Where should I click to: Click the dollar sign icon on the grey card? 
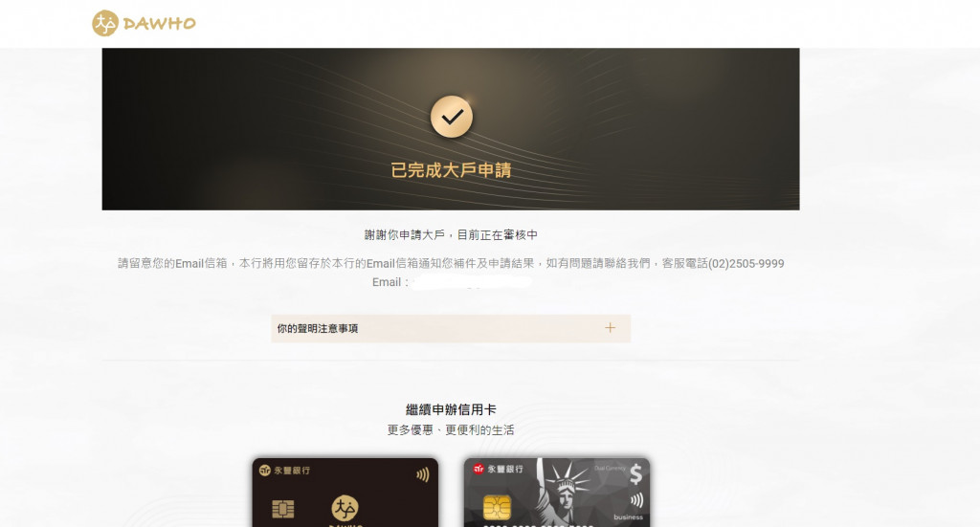pyautogui.click(x=635, y=474)
